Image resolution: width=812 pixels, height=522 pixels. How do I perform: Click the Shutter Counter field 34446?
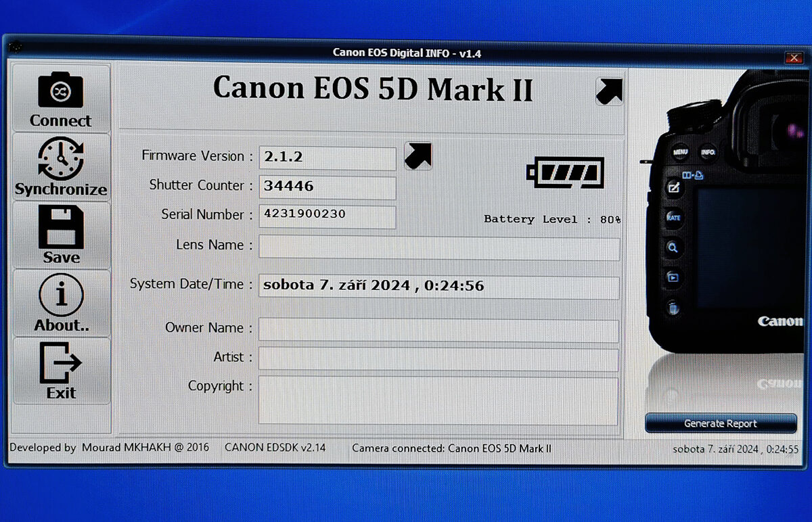pyautogui.click(x=328, y=187)
